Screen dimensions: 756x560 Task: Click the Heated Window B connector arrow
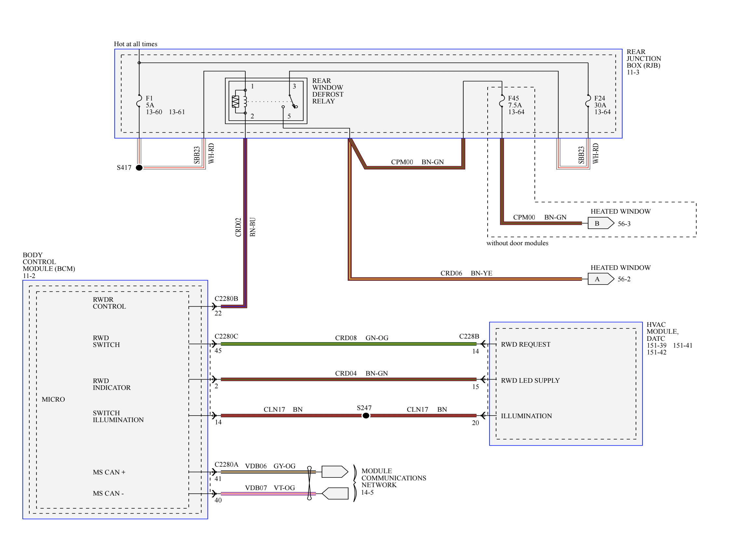point(601,223)
